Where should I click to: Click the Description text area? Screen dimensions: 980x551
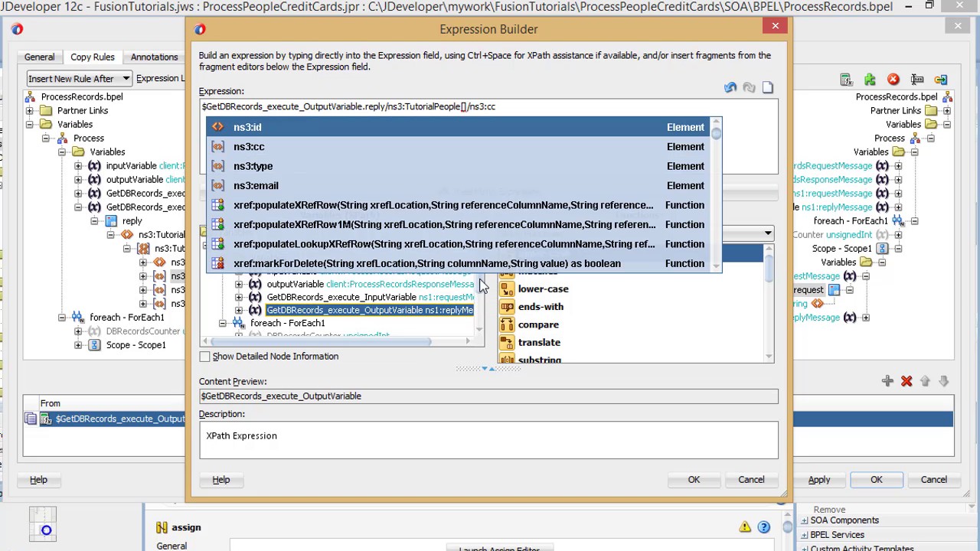point(488,440)
